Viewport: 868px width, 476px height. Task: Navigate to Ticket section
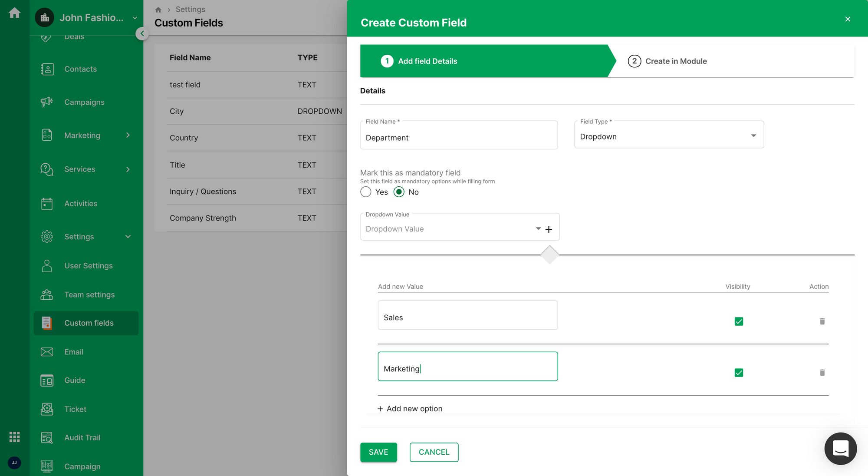(75, 409)
